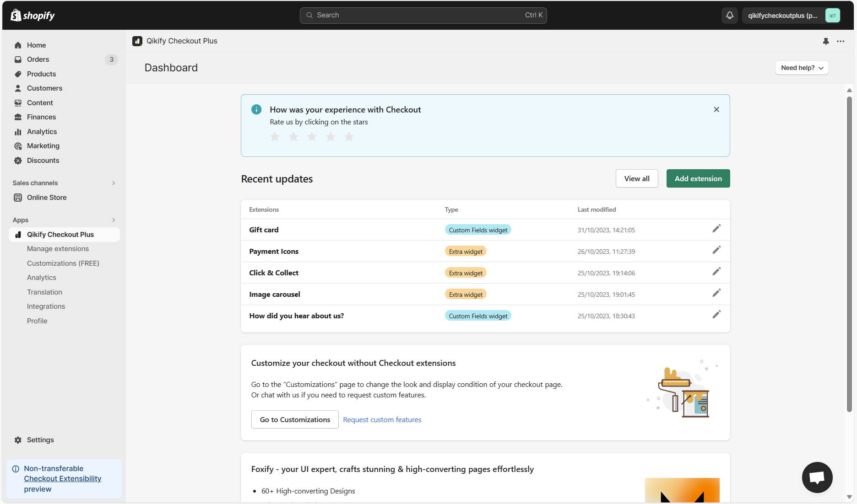Viewport: 857px width, 504px height.
Task: Follow the Request custom features link
Action: pos(382,419)
